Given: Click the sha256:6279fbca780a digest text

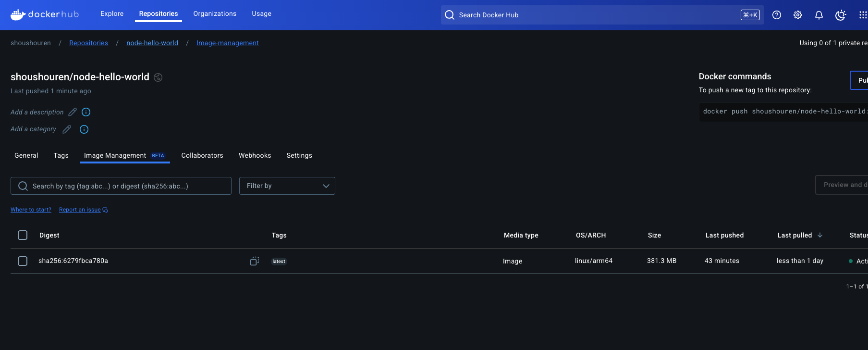Looking at the screenshot, I should (x=73, y=261).
